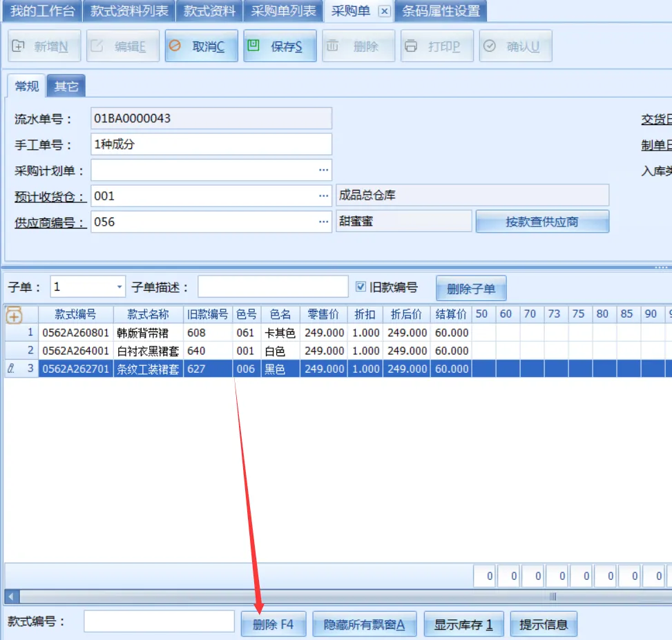
Task: Click the Delete (删除) trash toolbar icon
Action: pos(333,46)
